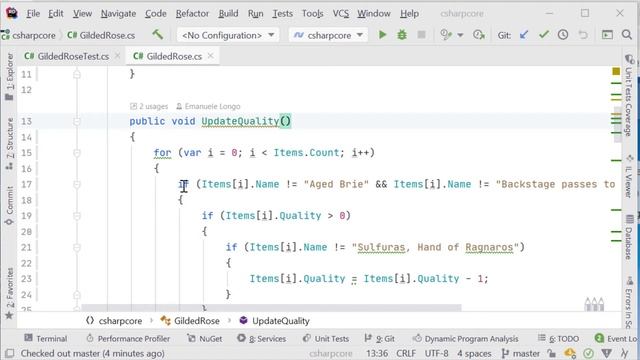640x360 pixels.
Task: Start debugging with the bug icon
Action: [x=402, y=35]
